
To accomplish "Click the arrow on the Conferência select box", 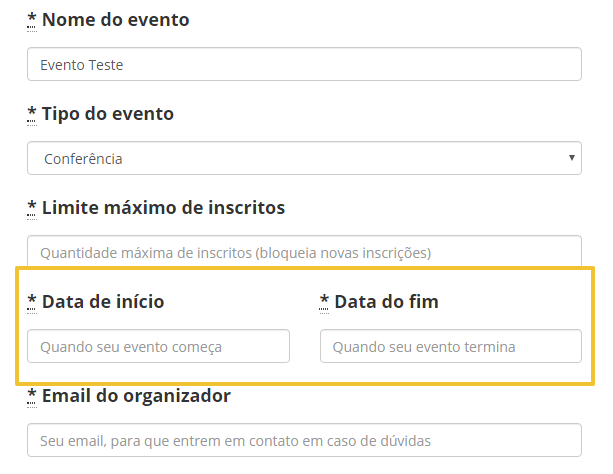I will [x=571, y=158].
